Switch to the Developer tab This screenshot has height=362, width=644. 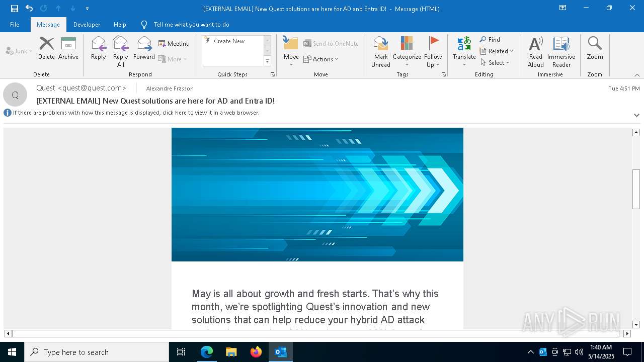coord(87,25)
